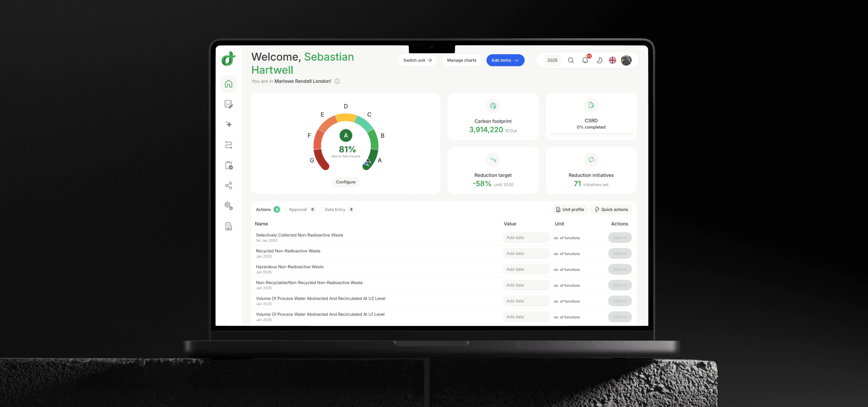Viewport: 868px width, 407px height.
Task: Click Add data field for Selectively Collected Waste
Action: coord(526,238)
